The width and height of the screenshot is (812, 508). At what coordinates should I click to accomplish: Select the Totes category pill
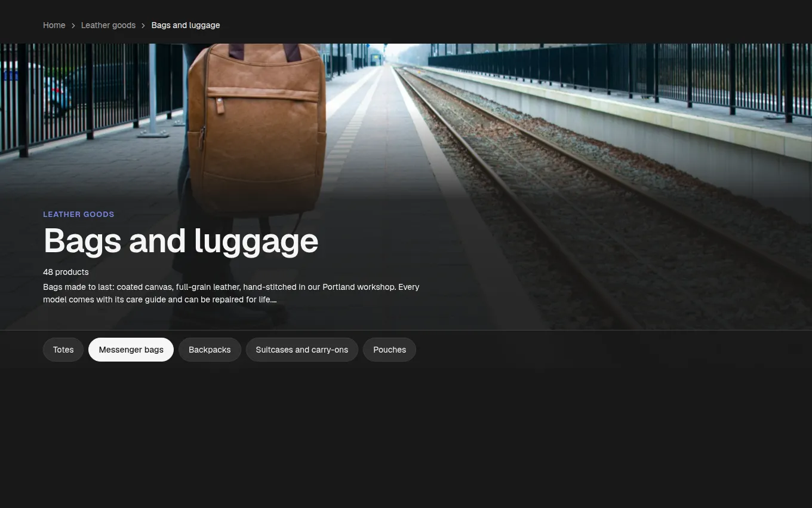pos(63,350)
